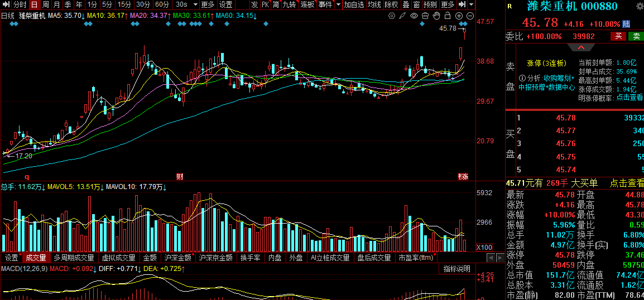Open PK comparison tool

(x=265, y=5)
